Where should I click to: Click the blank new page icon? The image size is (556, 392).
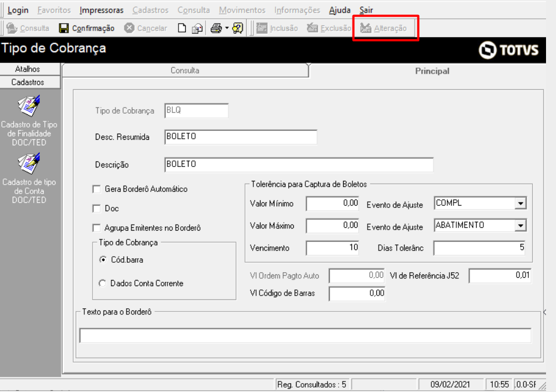(182, 28)
